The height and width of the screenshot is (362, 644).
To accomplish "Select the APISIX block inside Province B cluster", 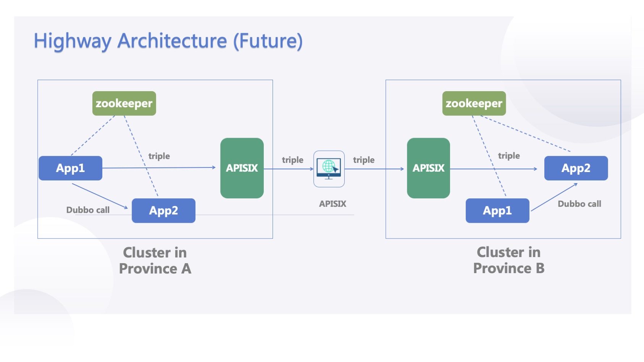I will coord(428,168).
